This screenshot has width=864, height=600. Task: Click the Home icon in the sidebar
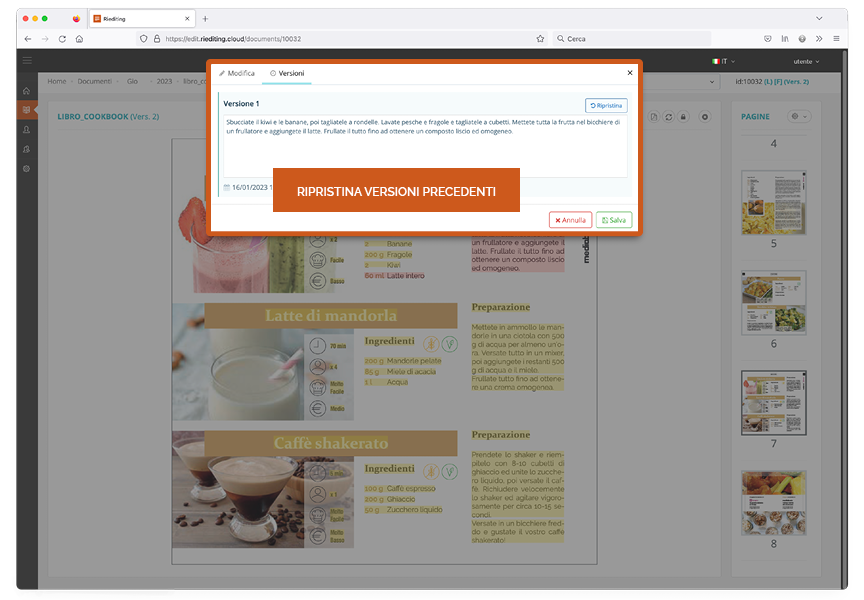(27, 91)
